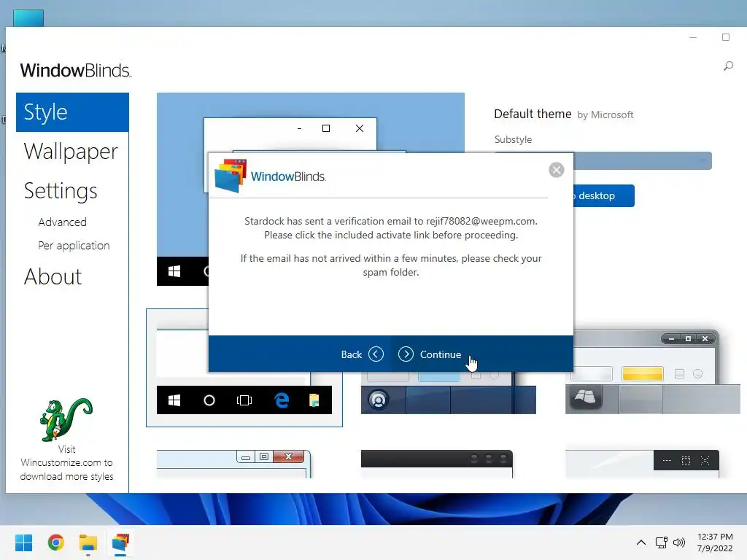Show hidden system tray icons
The width and height of the screenshot is (747, 560).
pos(641,542)
